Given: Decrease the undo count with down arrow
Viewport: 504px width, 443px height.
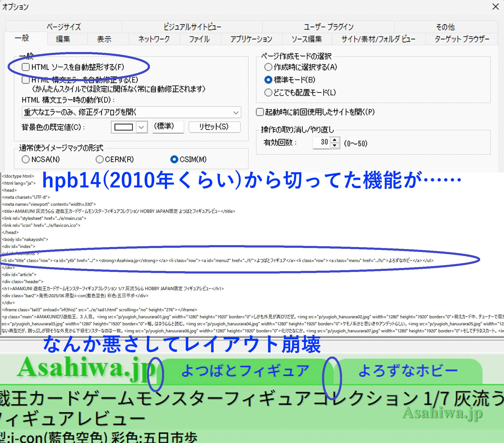Looking at the screenshot, I should [335, 146].
